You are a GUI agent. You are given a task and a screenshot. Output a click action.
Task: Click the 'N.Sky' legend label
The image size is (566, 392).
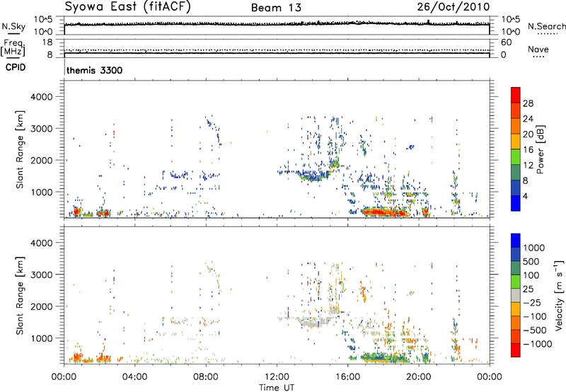click(13, 26)
